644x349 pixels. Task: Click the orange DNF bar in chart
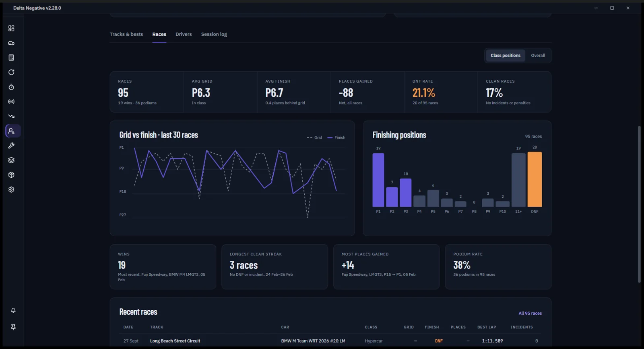(535, 179)
